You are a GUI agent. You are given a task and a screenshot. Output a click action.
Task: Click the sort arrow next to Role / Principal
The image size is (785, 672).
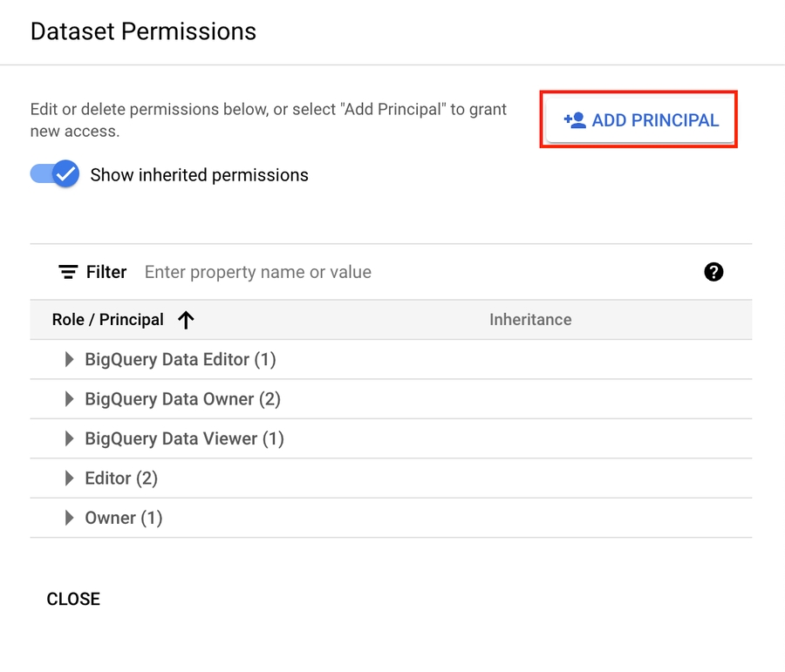click(x=186, y=320)
